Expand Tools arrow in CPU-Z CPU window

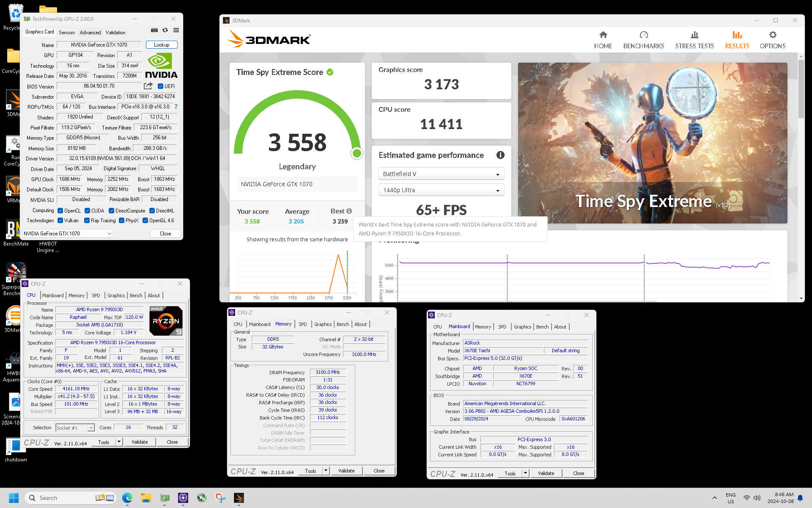[x=119, y=442]
